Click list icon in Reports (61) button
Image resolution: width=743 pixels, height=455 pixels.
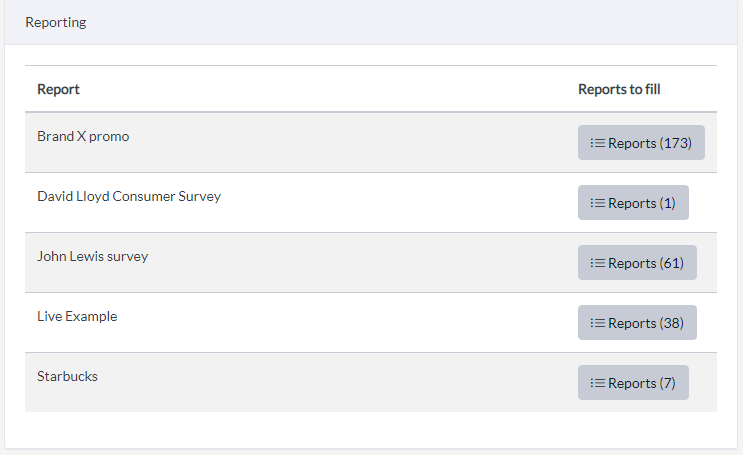598,263
